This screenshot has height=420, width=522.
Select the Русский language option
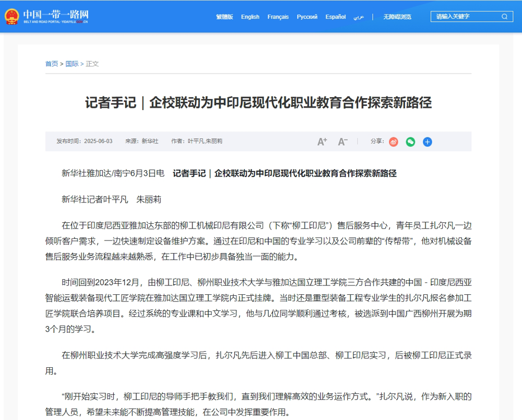(x=307, y=17)
